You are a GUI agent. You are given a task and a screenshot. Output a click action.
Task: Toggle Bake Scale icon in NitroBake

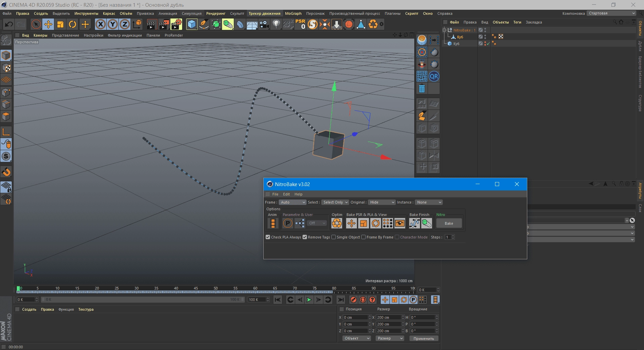[x=363, y=223]
